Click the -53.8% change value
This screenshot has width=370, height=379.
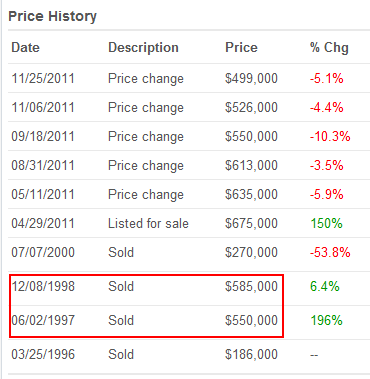coord(330,253)
